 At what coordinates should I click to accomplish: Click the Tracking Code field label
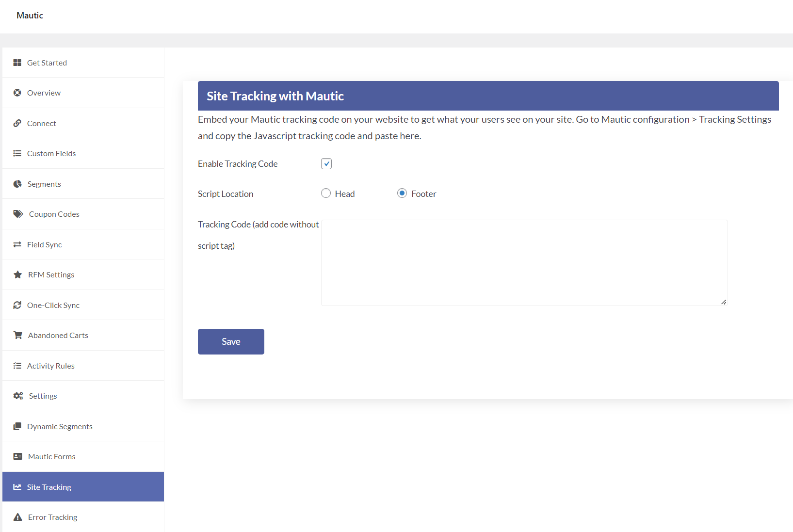[x=259, y=235]
